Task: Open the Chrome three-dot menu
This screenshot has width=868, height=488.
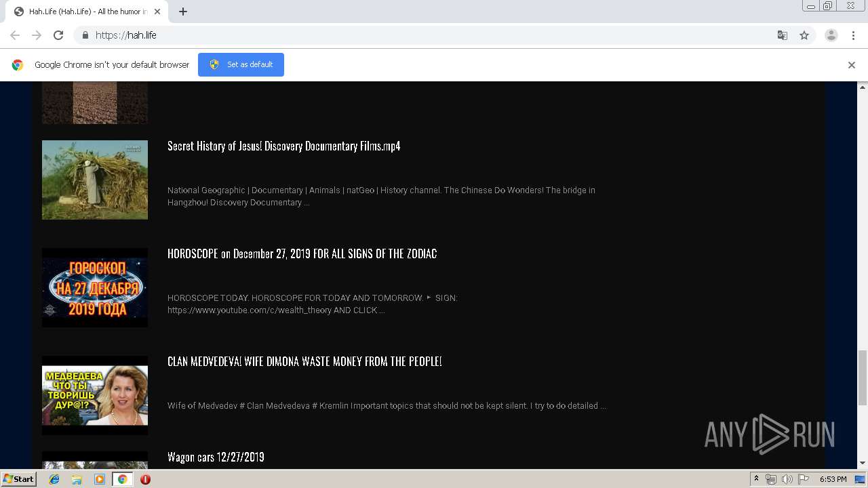Action: tap(853, 35)
